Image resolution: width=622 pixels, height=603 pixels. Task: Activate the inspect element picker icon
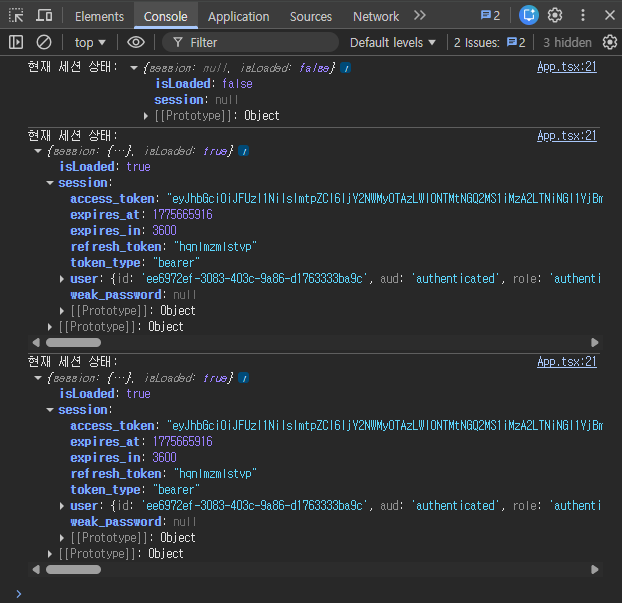[16, 16]
